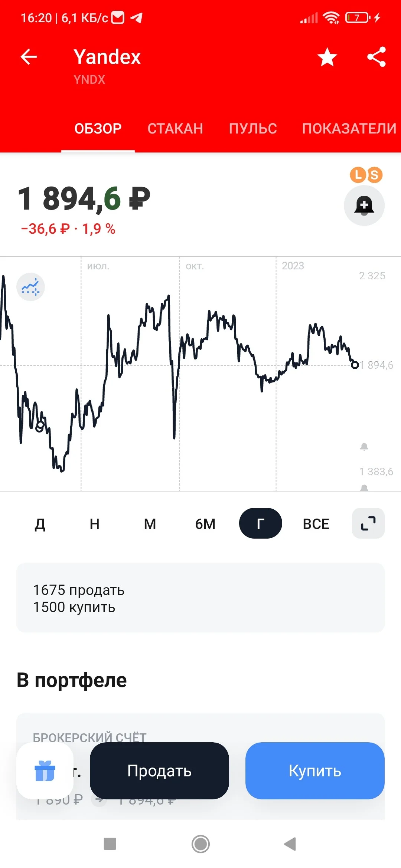Open the ПОКАЗАТЕЛИ tab

pyautogui.click(x=349, y=128)
